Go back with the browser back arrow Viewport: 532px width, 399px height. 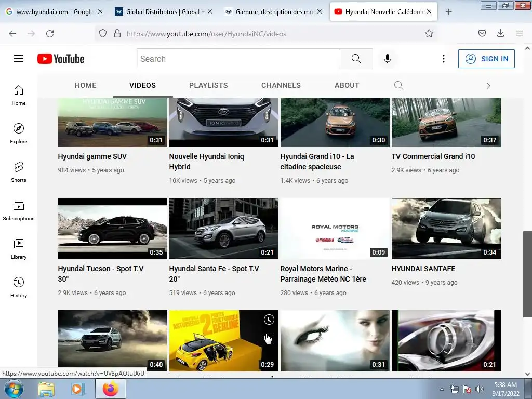click(12, 34)
